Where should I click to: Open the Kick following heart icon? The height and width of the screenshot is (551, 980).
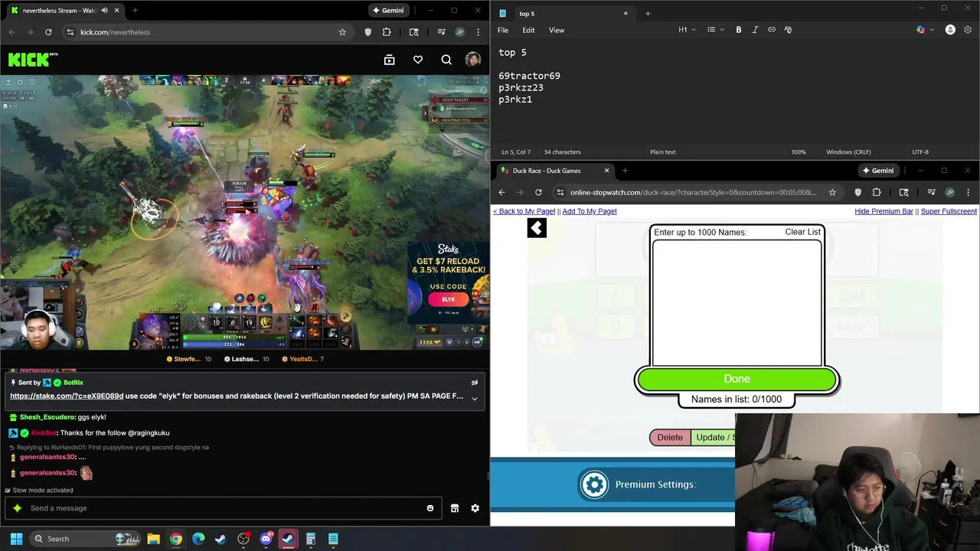[418, 60]
